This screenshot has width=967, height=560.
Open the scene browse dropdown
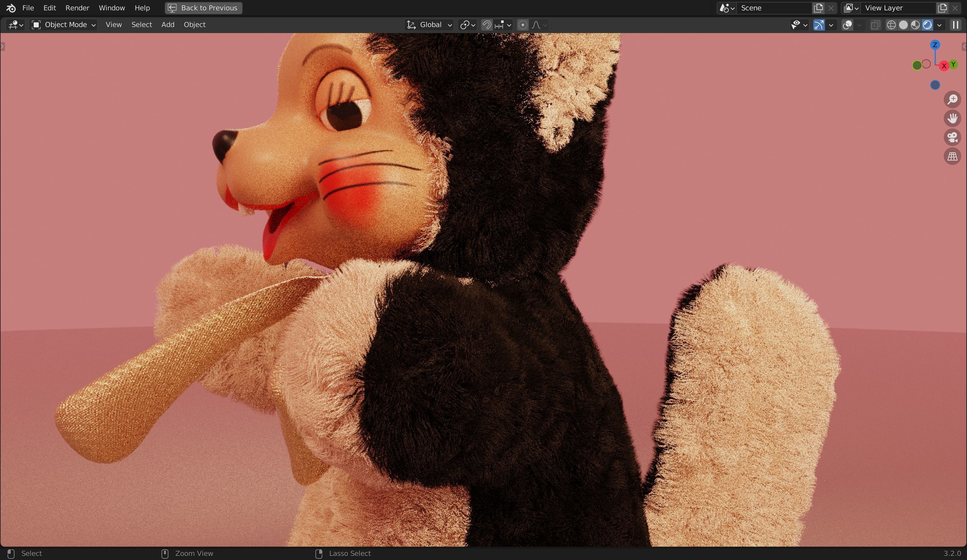[727, 8]
